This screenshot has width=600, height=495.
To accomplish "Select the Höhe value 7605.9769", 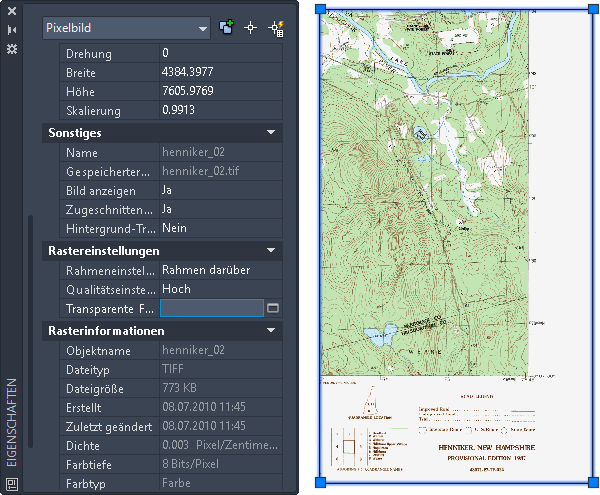I will click(x=221, y=91).
